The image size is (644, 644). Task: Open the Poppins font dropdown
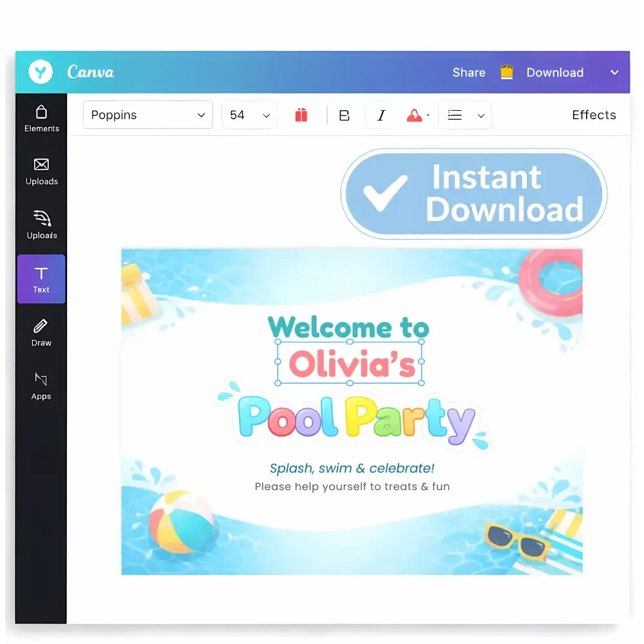pyautogui.click(x=147, y=115)
